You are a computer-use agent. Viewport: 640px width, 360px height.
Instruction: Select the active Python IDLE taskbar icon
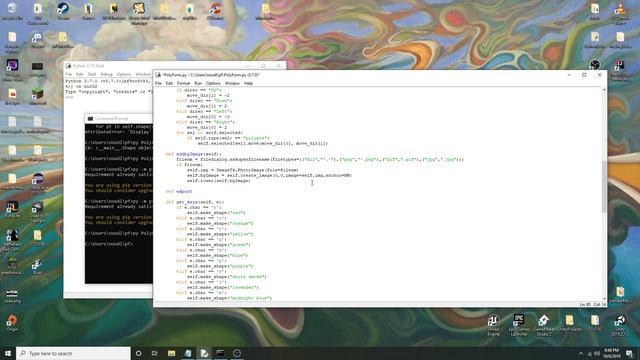click(x=204, y=353)
